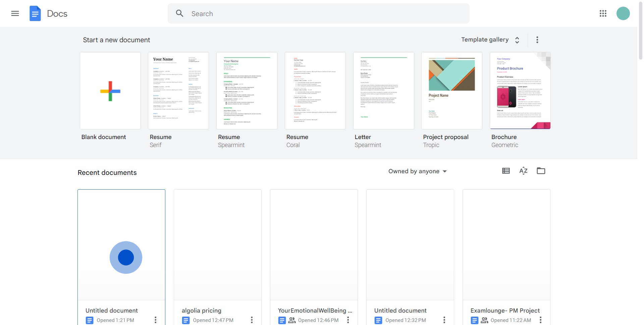Choose the Letter Spearmint template
Screen dimensions: 644x325
coord(384,91)
